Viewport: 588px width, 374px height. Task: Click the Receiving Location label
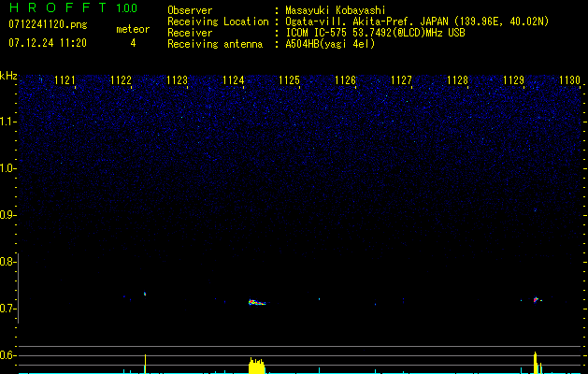tap(218, 22)
